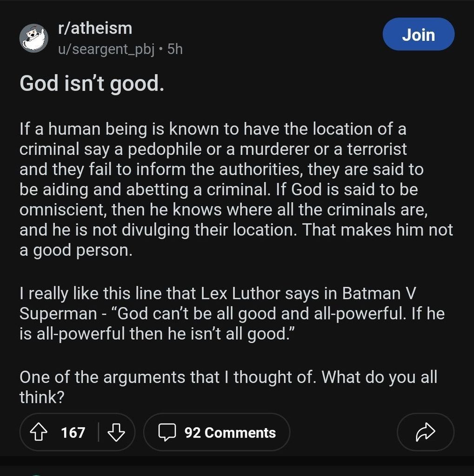The height and width of the screenshot is (476, 474).
Task: Click the 167 vote count
Action: pos(73,433)
